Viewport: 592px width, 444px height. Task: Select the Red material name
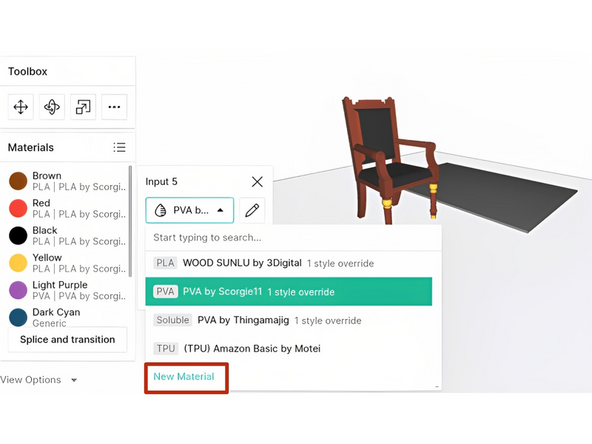41,203
